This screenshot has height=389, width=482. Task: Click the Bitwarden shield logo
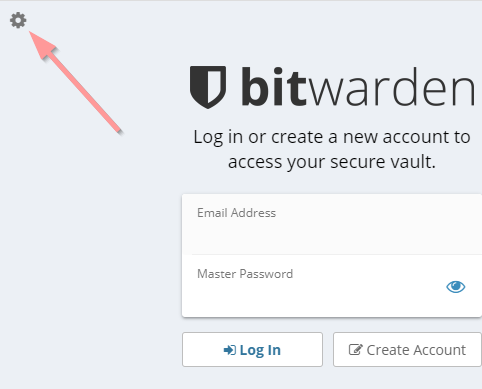point(208,87)
